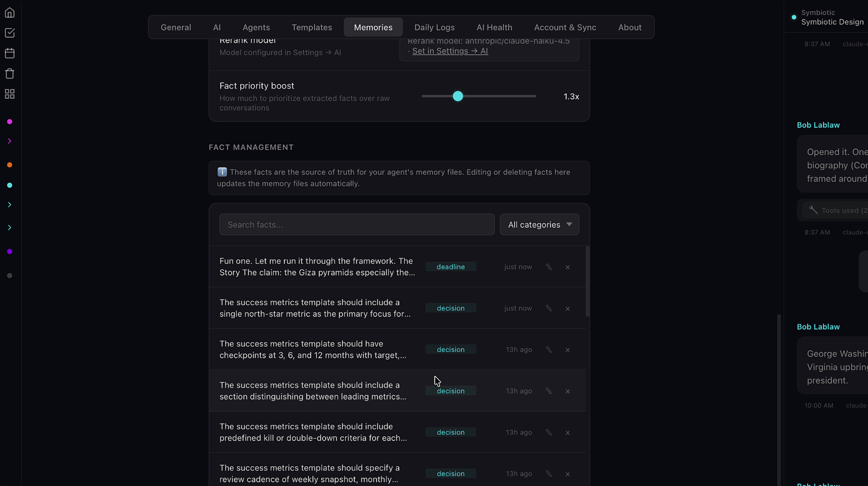Image resolution: width=868 pixels, height=486 pixels.
Task: Follow the Set in Settings → AI link
Action: pos(450,51)
